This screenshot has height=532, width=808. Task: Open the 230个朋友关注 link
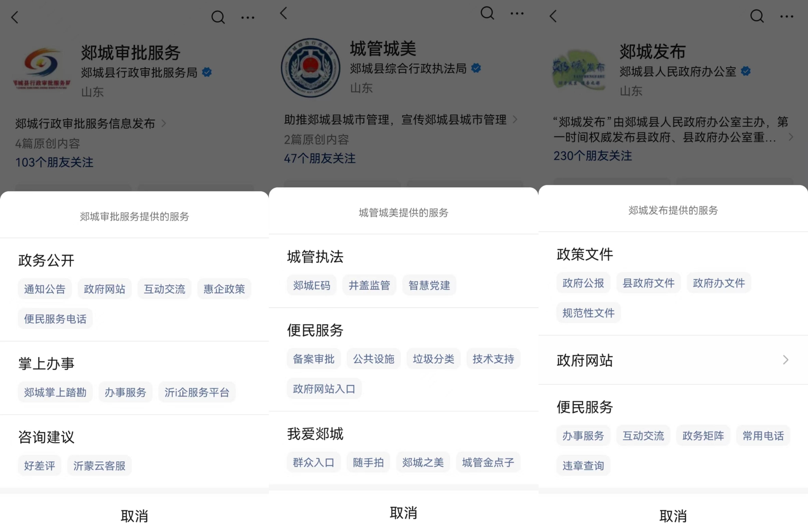coord(593,156)
